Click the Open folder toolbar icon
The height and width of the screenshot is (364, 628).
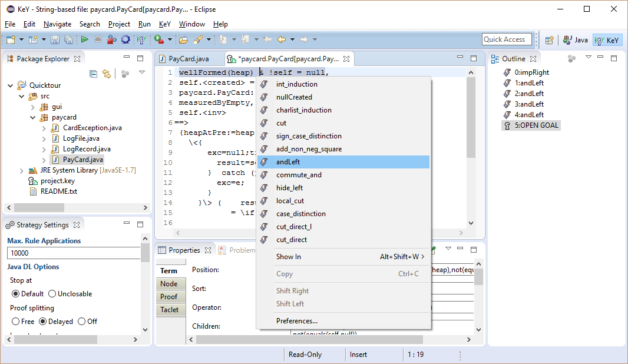pyautogui.click(x=183, y=39)
